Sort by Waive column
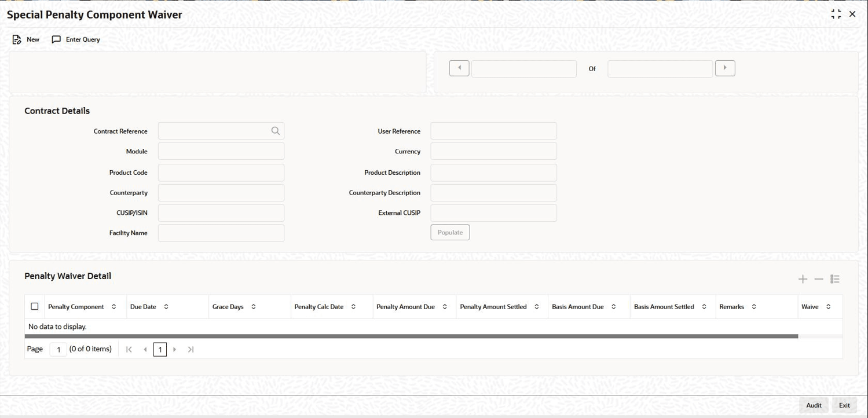The image size is (868, 418). click(828, 307)
